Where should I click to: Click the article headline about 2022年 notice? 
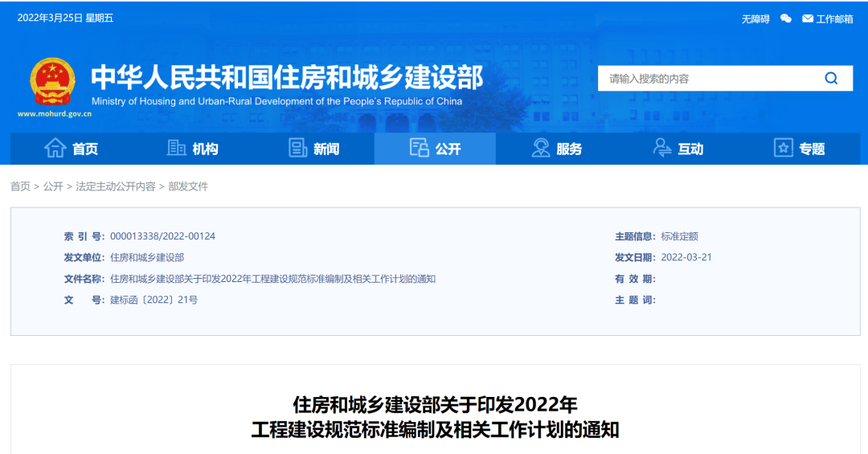pyautogui.click(x=435, y=417)
